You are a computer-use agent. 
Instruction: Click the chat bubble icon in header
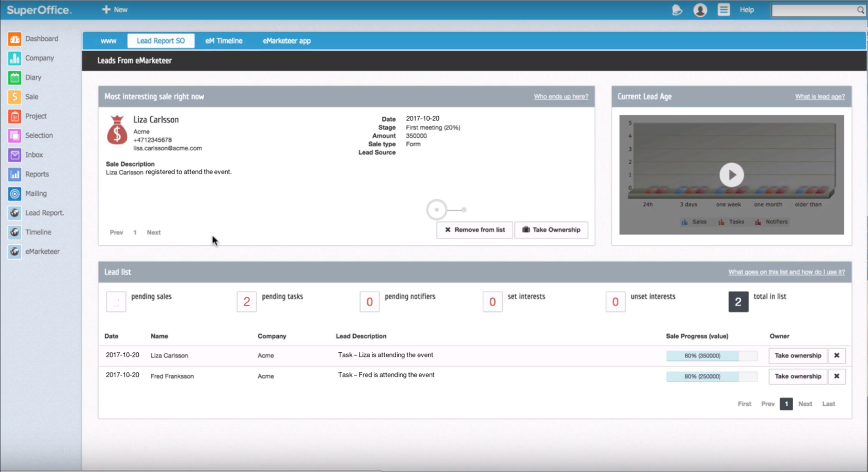tap(677, 10)
